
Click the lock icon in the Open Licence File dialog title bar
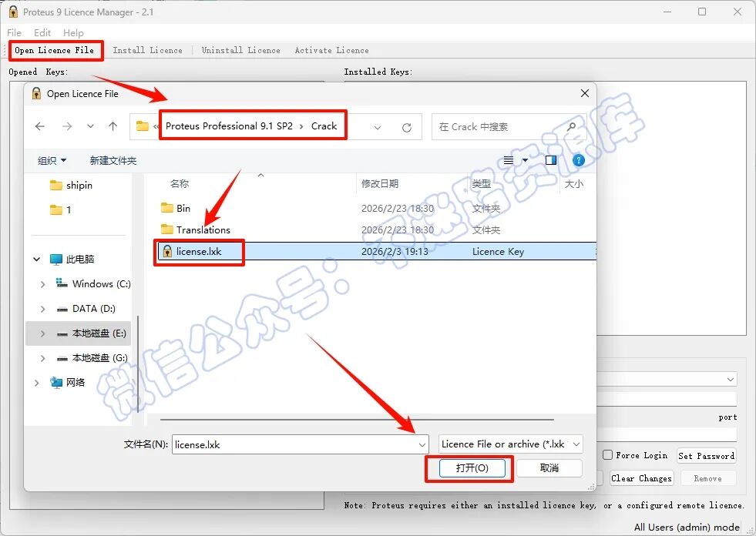pyautogui.click(x=36, y=93)
